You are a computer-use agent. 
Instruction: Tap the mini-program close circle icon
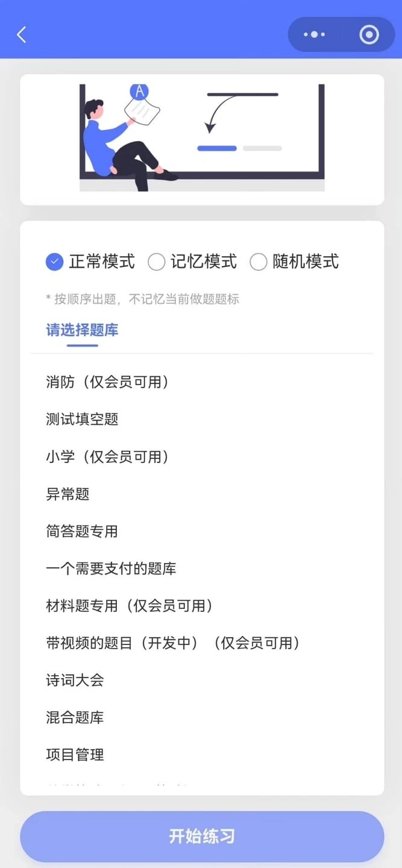point(369,34)
